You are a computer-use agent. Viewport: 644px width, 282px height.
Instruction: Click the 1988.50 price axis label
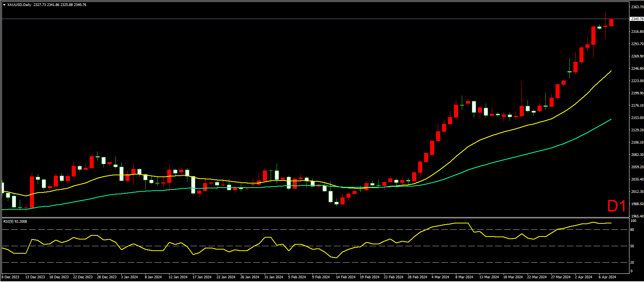pyautogui.click(x=637, y=204)
